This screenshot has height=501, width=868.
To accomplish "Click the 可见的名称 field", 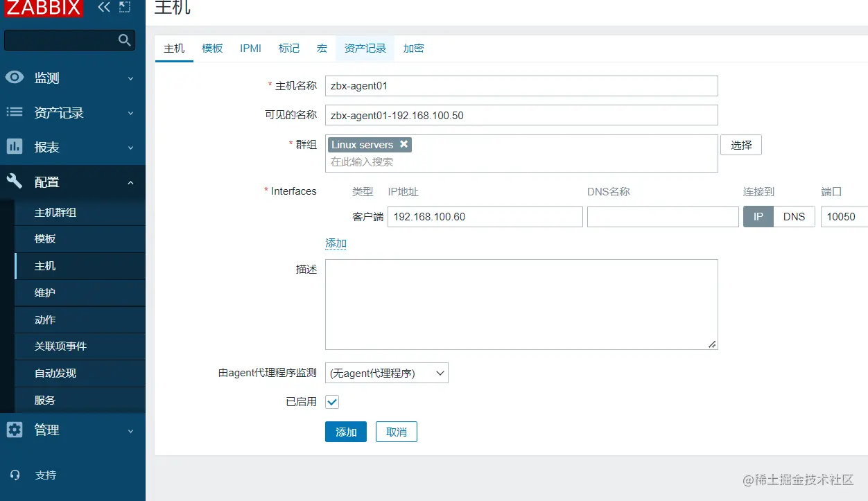I will pos(521,115).
